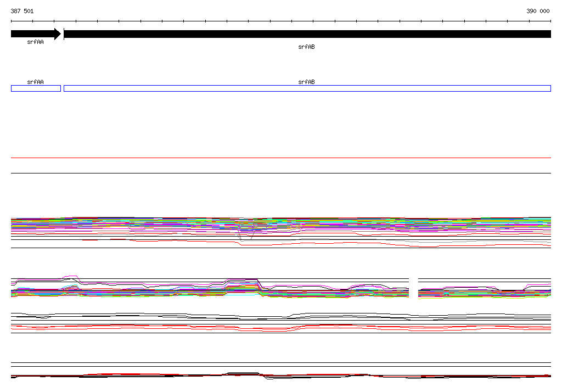Select the srfAA blue outlined box
Image resolution: width=562 pixels, height=392 pixels.
click(x=36, y=88)
